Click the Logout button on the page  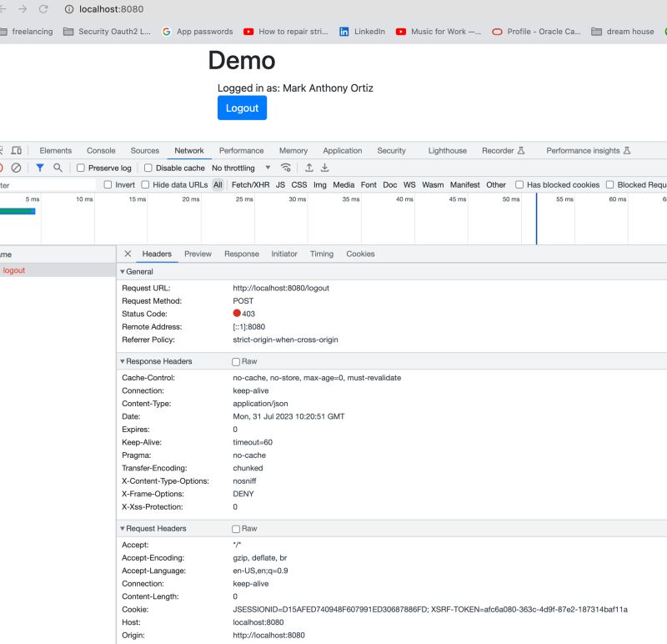[x=242, y=108]
